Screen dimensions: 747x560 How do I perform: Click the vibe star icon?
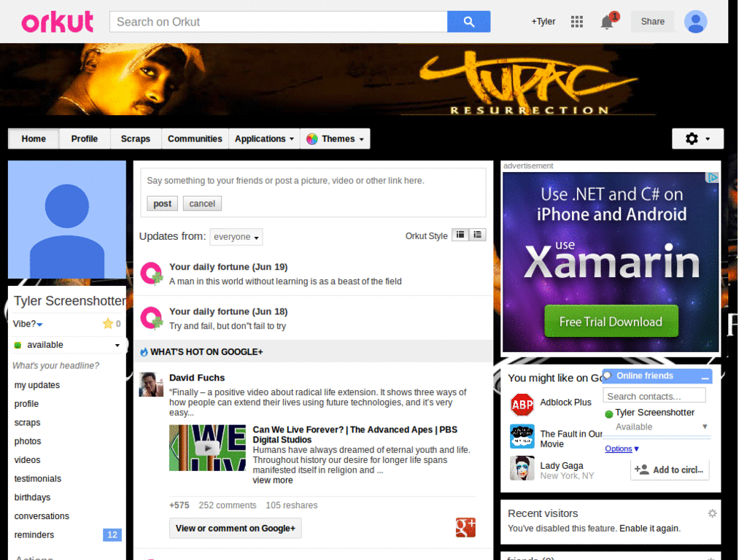[x=108, y=324]
